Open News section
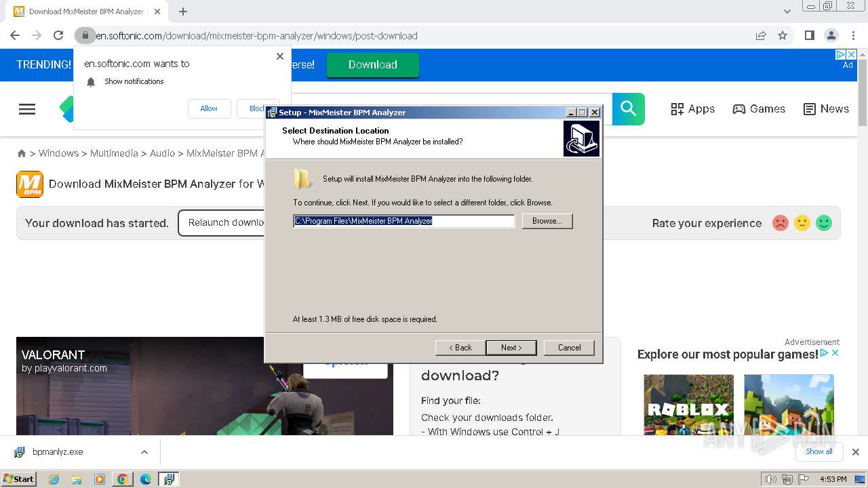Viewport: 868px width, 488px height. click(826, 109)
